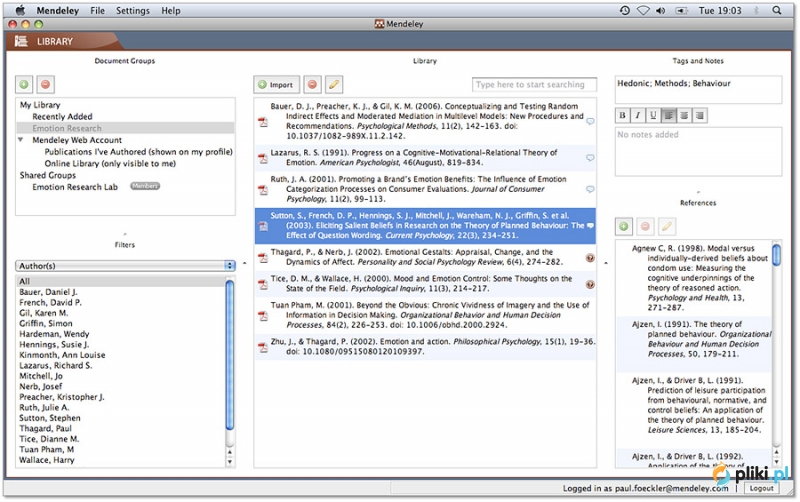The image size is (800, 502).
Task: Align notes text left
Action: 669,116
